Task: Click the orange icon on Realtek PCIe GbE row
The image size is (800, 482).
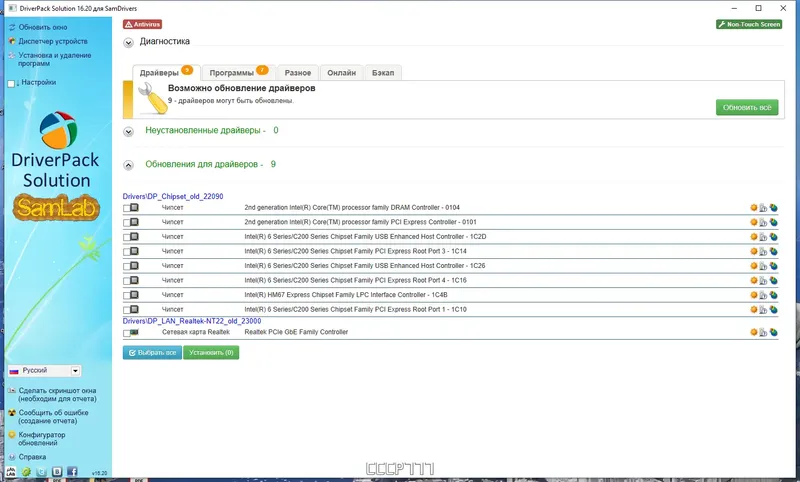Action: click(x=754, y=333)
